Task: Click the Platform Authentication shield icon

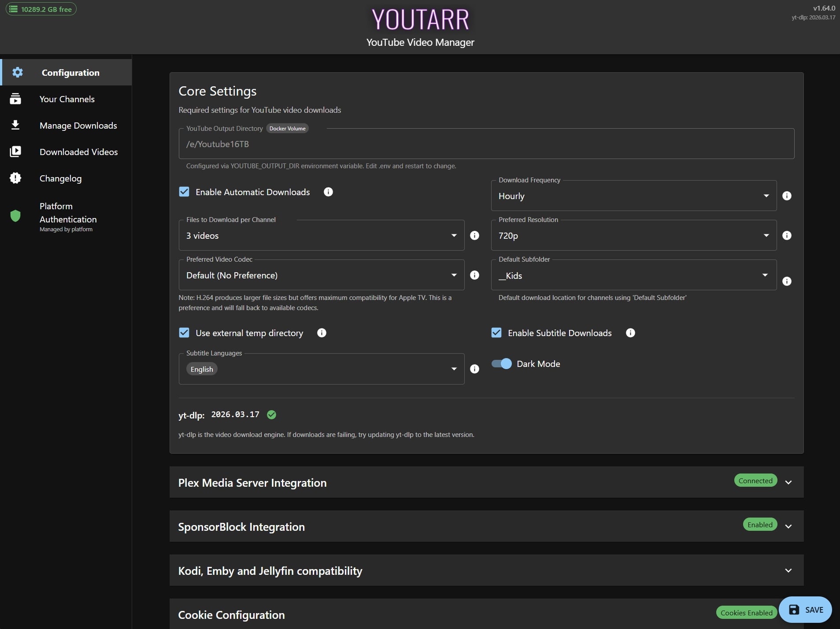Action: click(x=15, y=216)
